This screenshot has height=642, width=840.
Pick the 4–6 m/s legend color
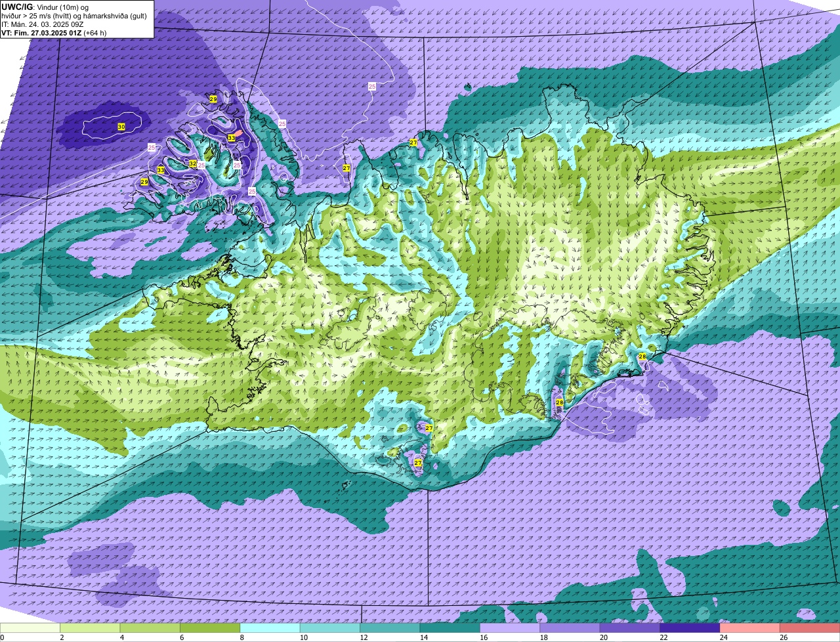click(x=150, y=628)
